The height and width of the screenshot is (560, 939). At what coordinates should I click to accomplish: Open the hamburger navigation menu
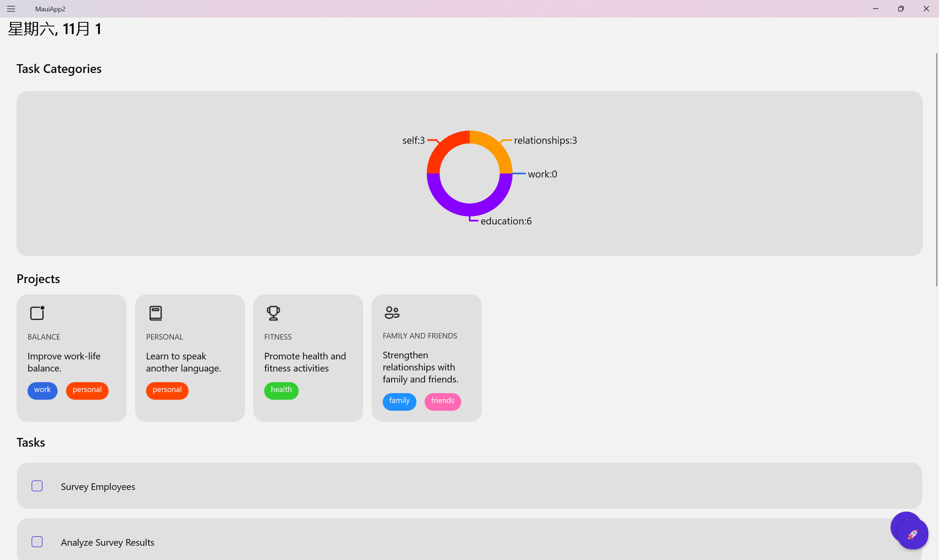[11, 9]
